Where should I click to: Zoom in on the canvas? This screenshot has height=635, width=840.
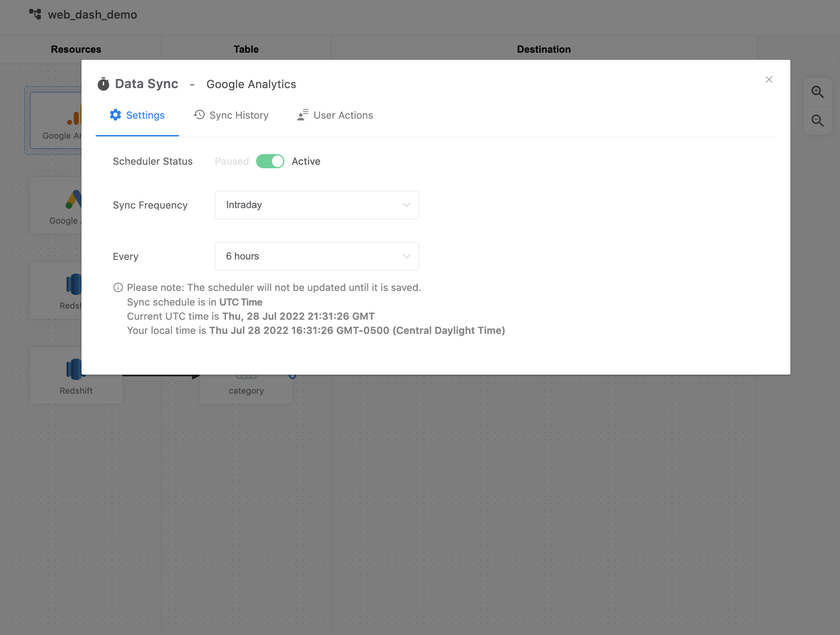pyautogui.click(x=817, y=92)
